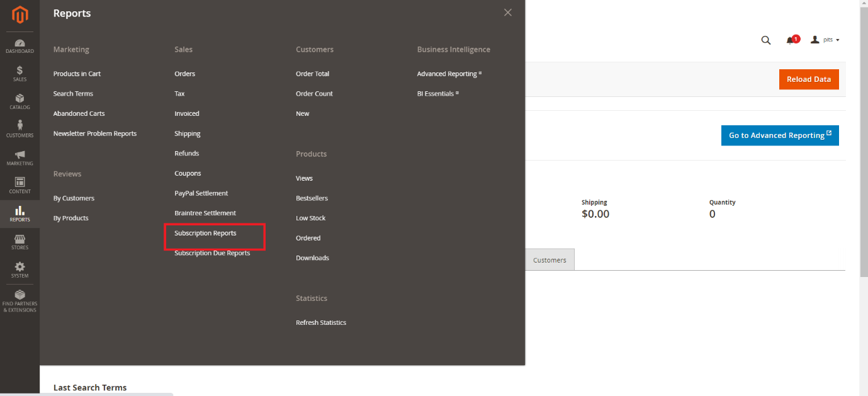Click the Reload Data button
The width and height of the screenshot is (868, 396).
pos(809,79)
